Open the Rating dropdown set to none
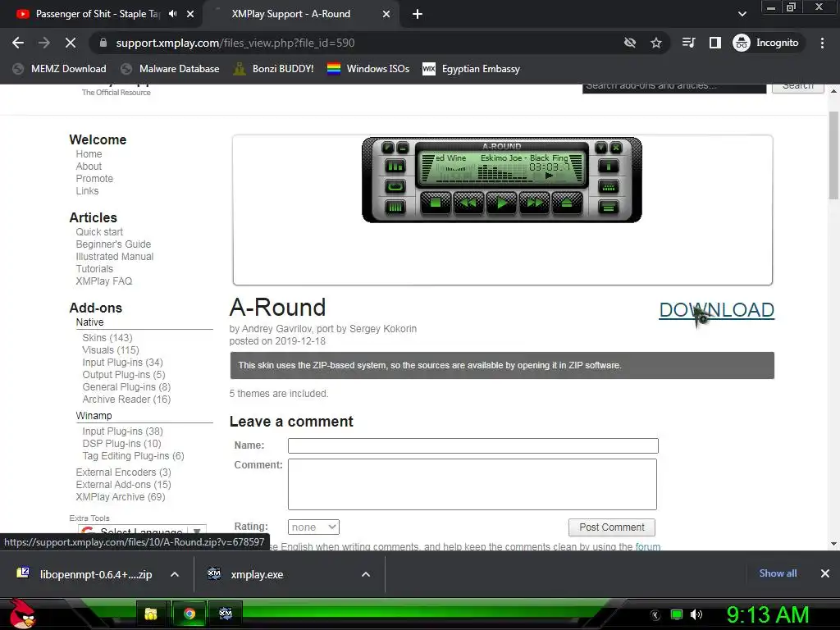Image resolution: width=840 pixels, height=630 pixels. [x=313, y=527]
